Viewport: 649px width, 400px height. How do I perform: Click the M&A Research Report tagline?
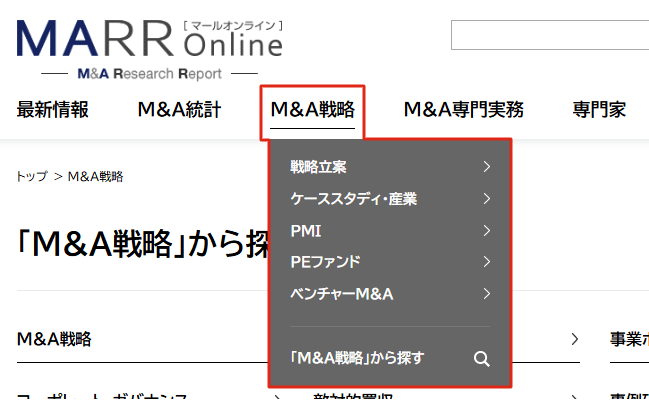coord(149,74)
